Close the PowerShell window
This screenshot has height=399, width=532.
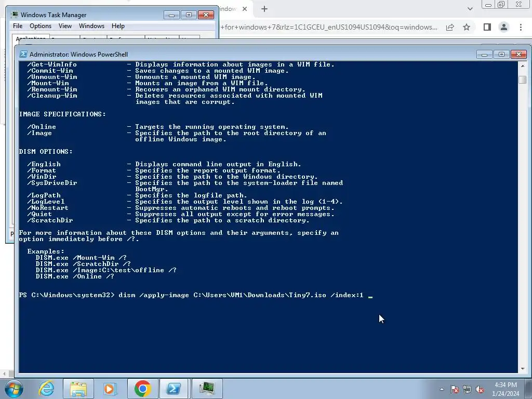518,54
